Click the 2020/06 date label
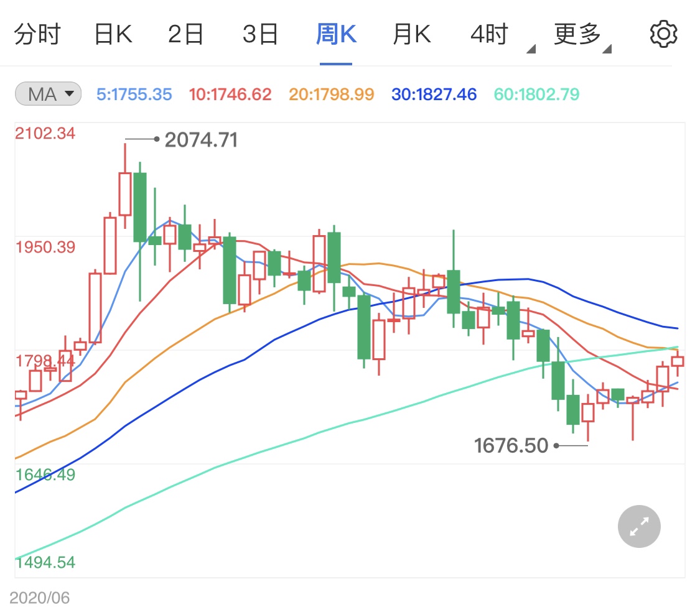Image resolution: width=700 pixels, height=607 pixels. (40, 598)
